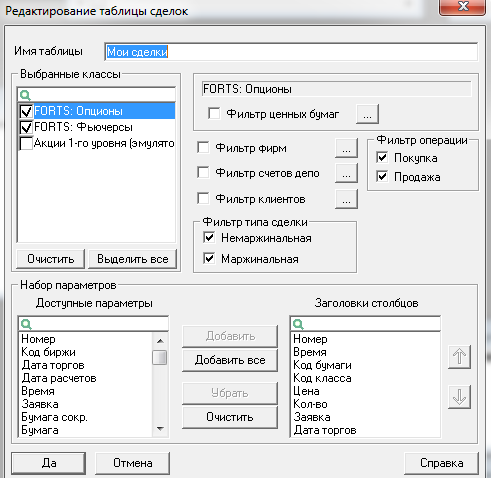The image size is (491, 478).
Task: Toggle the Маржинальная deal type checkbox
Action: [x=209, y=258]
